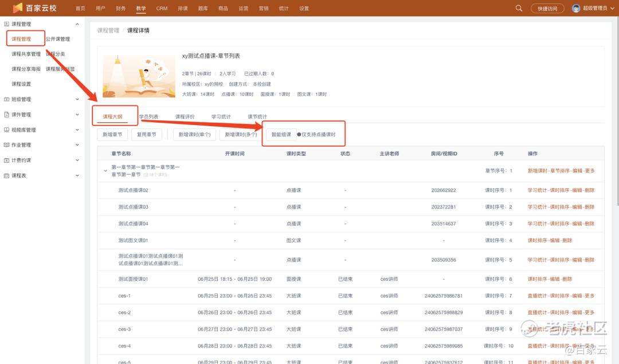Click the 课程管理 sidebar section icon
Viewport: 619px width, 364px height.
[6, 24]
